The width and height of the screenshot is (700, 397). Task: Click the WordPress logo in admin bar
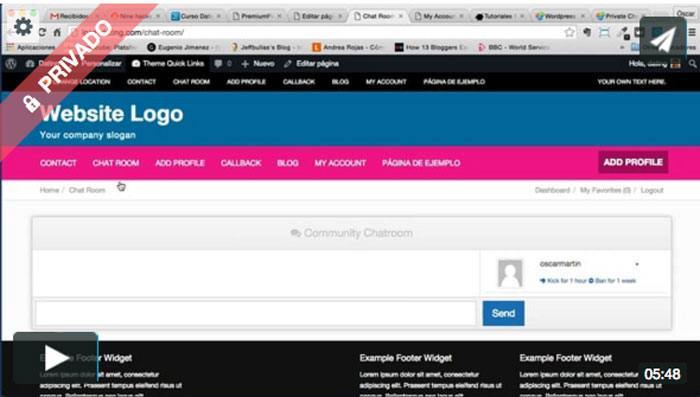point(11,64)
